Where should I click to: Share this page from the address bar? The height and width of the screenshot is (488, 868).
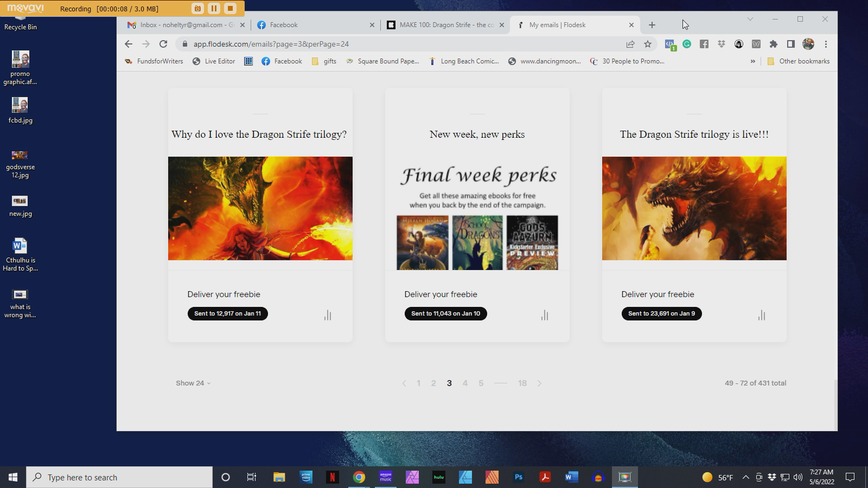click(x=630, y=44)
